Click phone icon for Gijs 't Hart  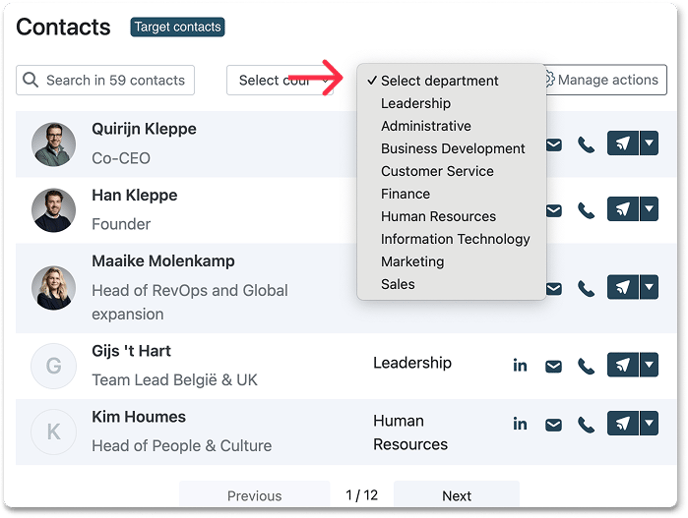(586, 366)
